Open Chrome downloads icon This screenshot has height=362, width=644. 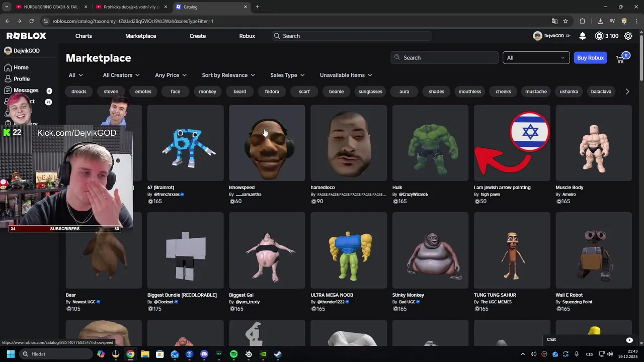point(600,21)
